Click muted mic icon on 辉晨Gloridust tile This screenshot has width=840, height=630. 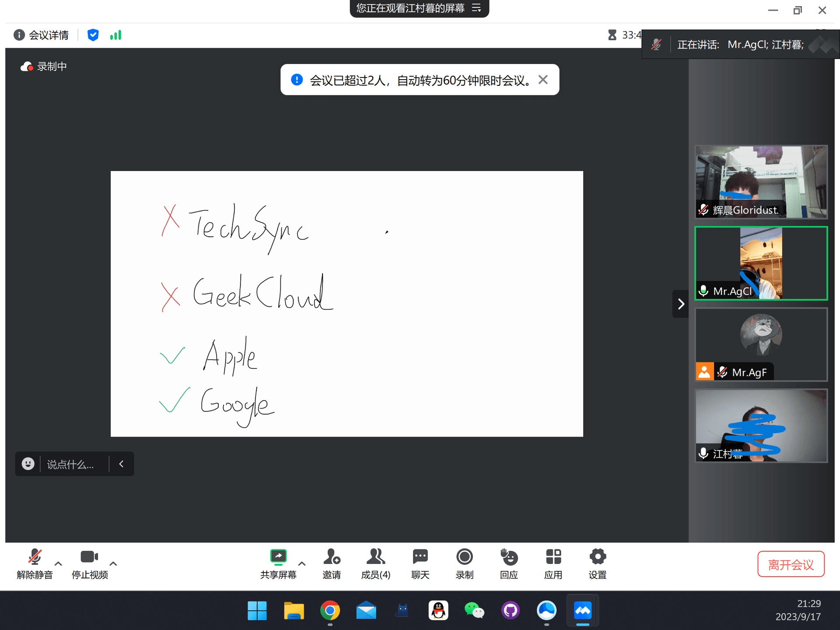(x=703, y=210)
